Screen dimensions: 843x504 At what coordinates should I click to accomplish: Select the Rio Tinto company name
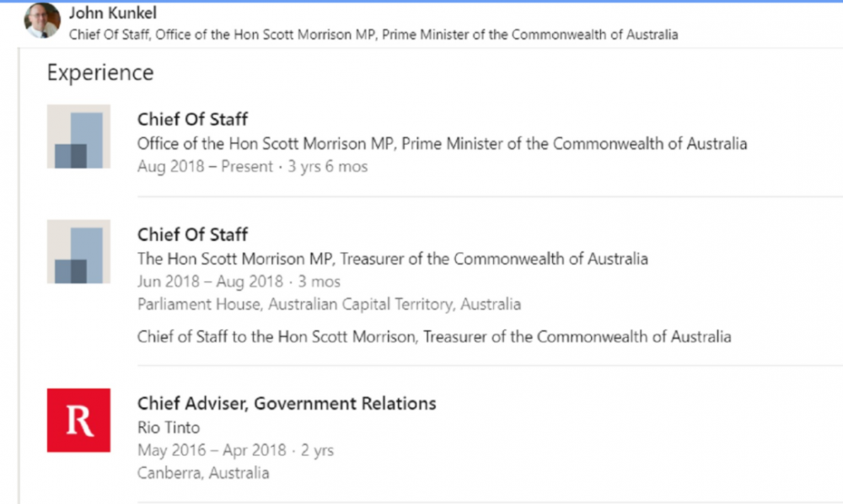[169, 427]
